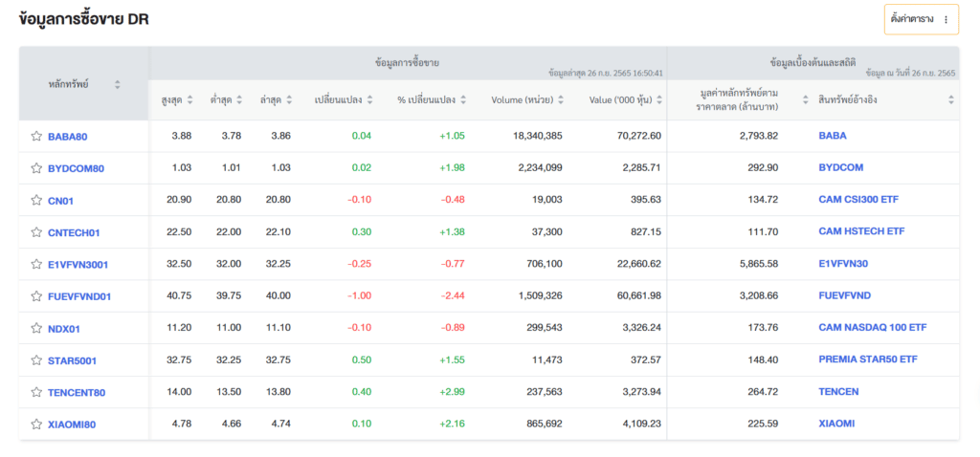Image resolution: width=980 pixels, height=457 pixels.
Task: Open the NDX01 security link
Action: [64, 329]
